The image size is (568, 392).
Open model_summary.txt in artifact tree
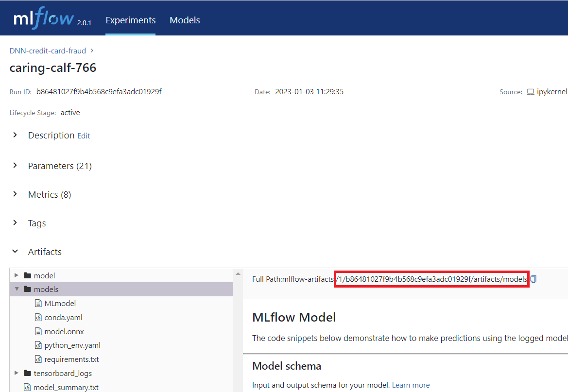click(x=66, y=387)
